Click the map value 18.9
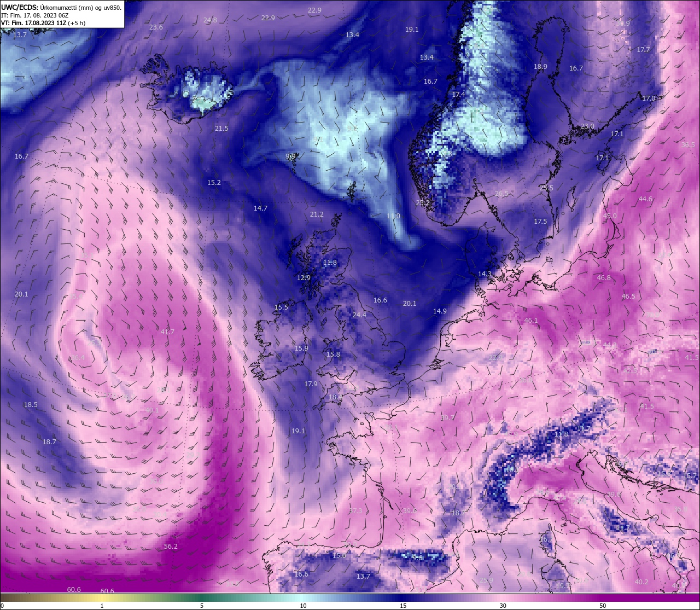This screenshot has height=610, width=700. (540, 67)
